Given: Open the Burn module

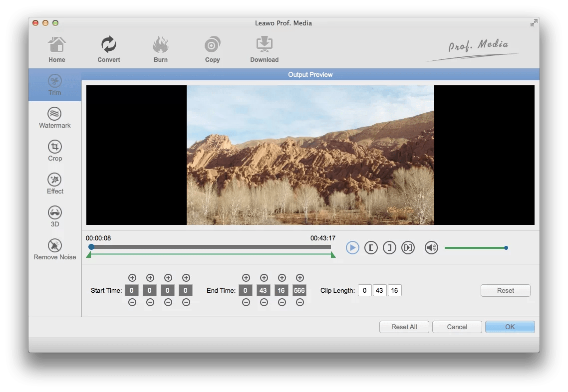Looking at the screenshot, I should click(x=161, y=48).
